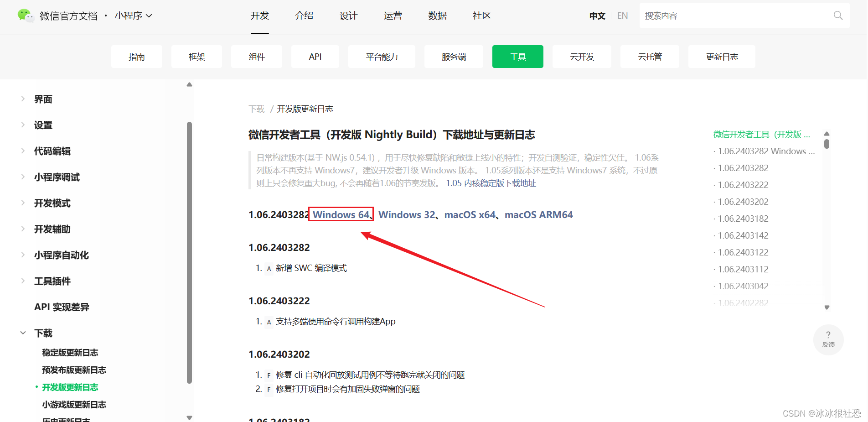Select the 平台能力 category button
The image size is (868, 422).
point(382,57)
